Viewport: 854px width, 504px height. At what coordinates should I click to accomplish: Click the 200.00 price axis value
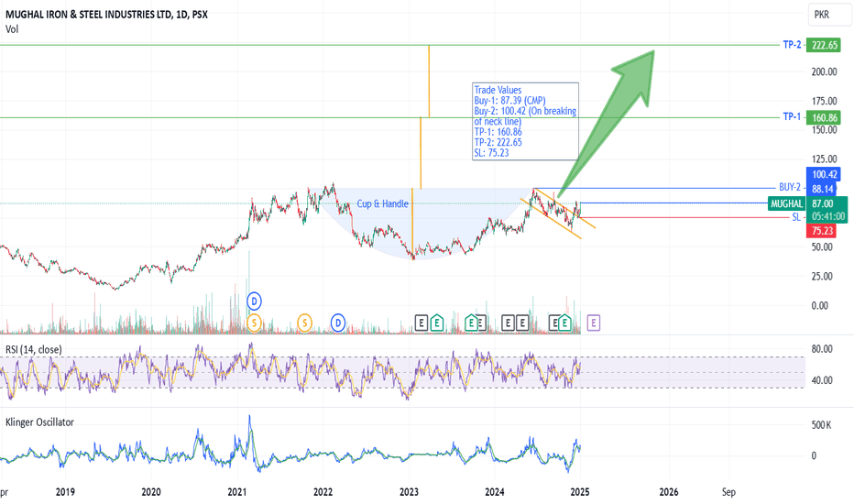tap(824, 71)
